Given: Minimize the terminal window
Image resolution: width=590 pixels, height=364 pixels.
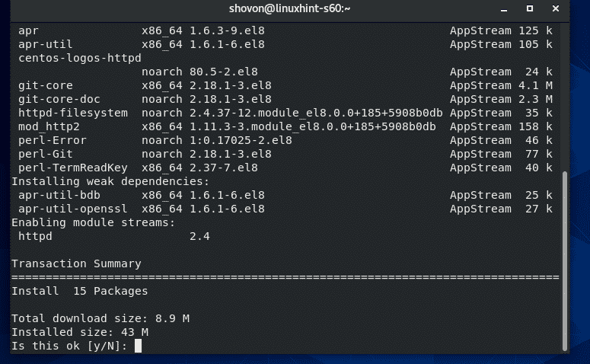Looking at the screenshot, I should coord(504,9).
